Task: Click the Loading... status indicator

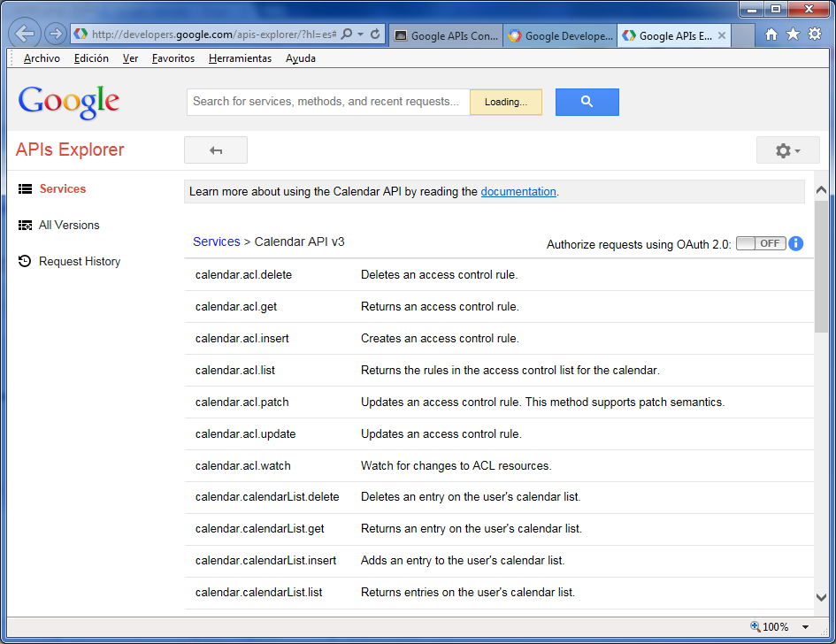Action: pyautogui.click(x=506, y=102)
